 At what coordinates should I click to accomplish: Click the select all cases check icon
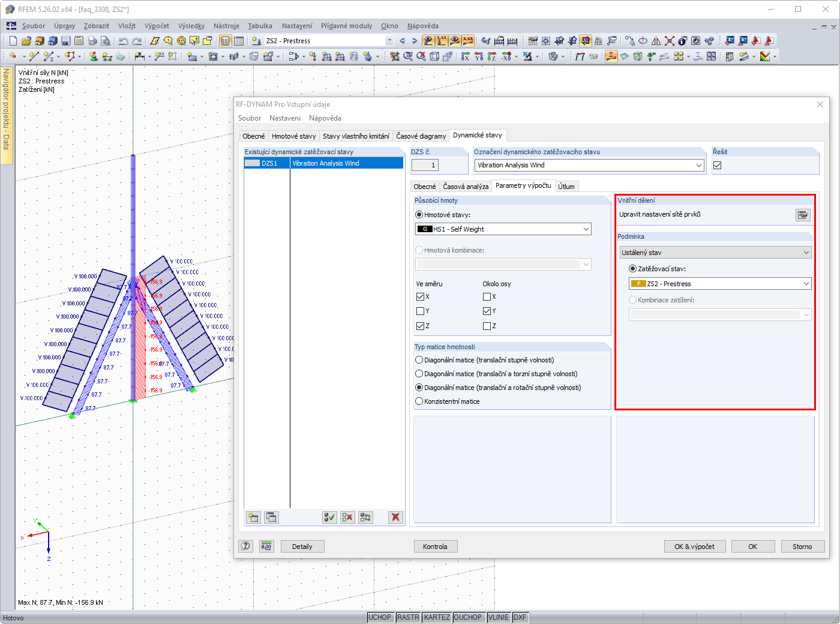(x=329, y=517)
